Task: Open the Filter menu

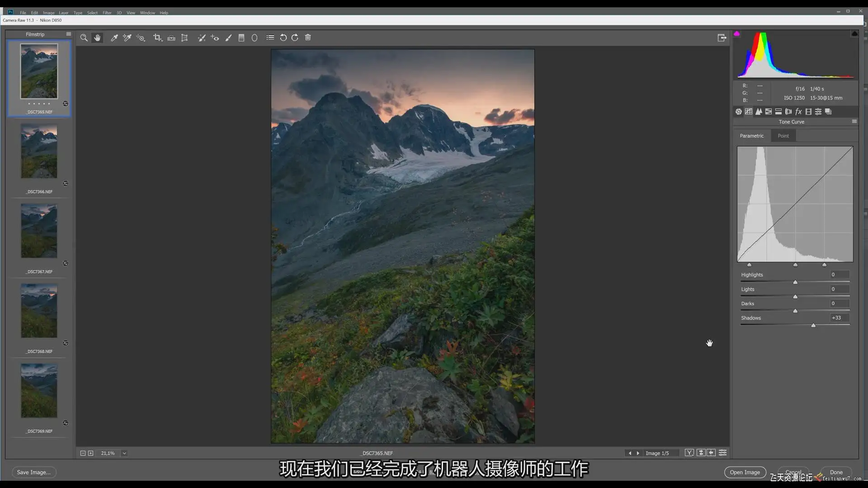Action: pos(107,13)
